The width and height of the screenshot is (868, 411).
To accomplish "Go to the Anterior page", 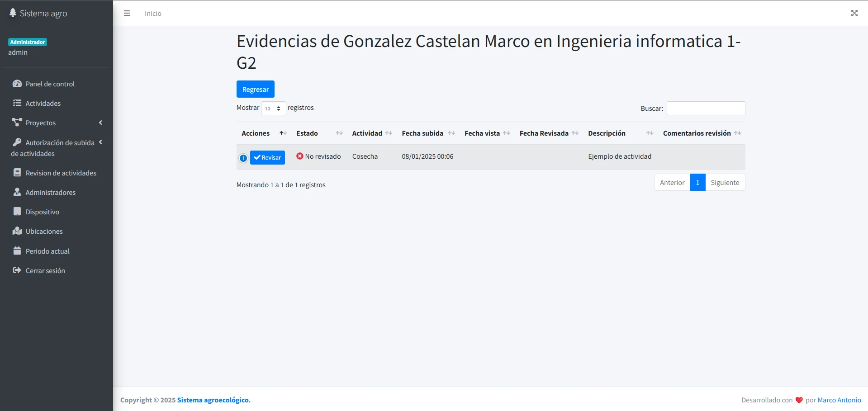I will coord(672,182).
